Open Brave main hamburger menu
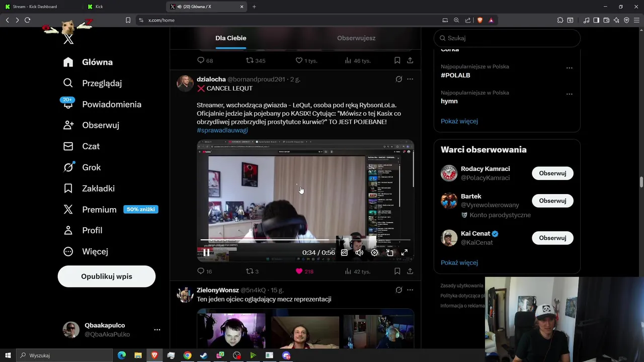644x362 pixels. pyautogui.click(x=636, y=20)
